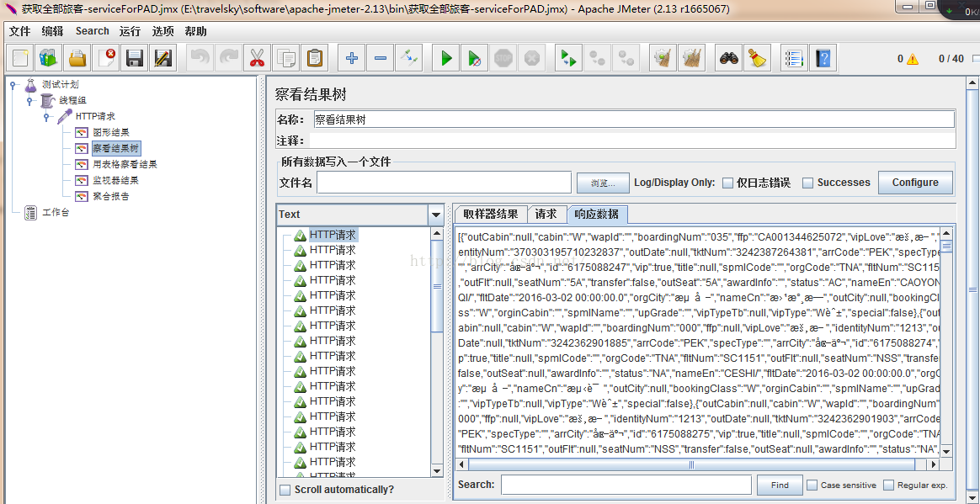Click the Configure button
Viewport: 980px width, 504px height.
click(915, 183)
